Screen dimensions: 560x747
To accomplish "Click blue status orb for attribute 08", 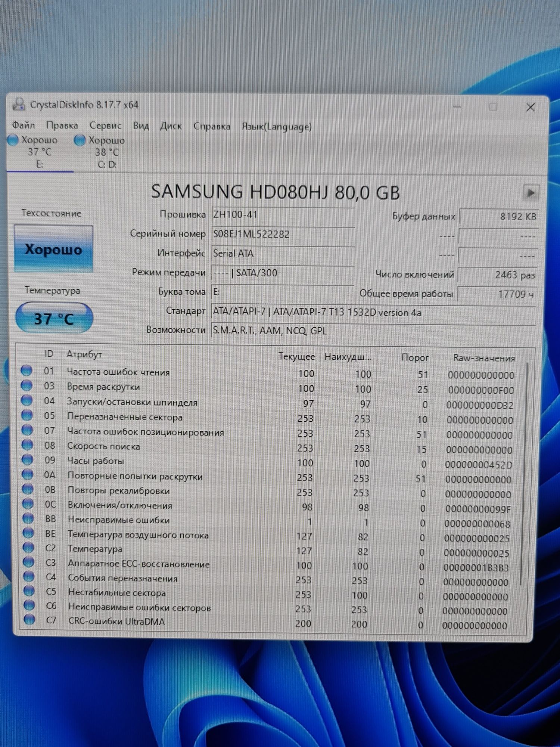I will point(27,444).
